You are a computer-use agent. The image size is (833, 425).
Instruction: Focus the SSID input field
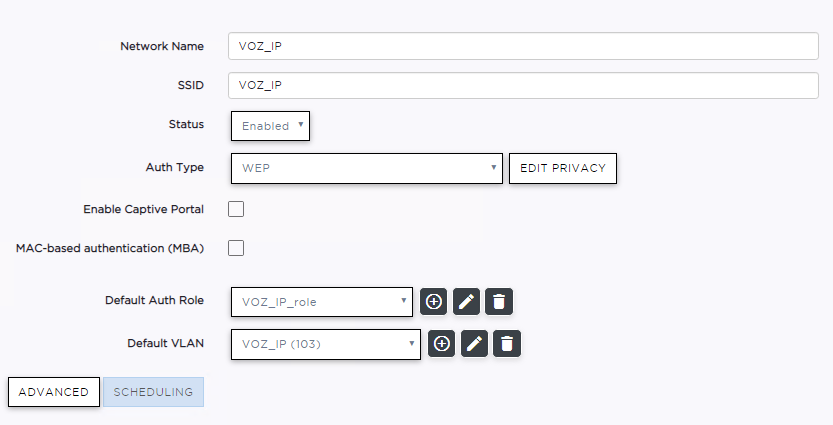pos(523,86)
